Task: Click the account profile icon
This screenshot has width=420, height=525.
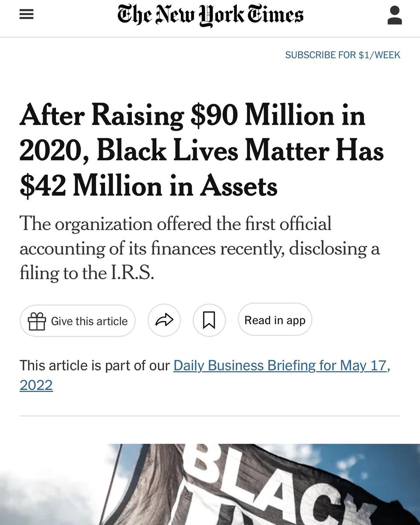Action: click(394, 16)
